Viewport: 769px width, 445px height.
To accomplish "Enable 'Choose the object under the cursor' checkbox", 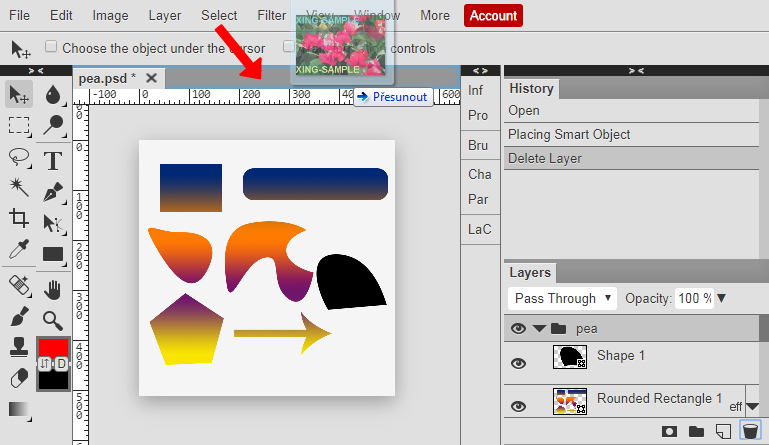I will (x=51, y=47).
